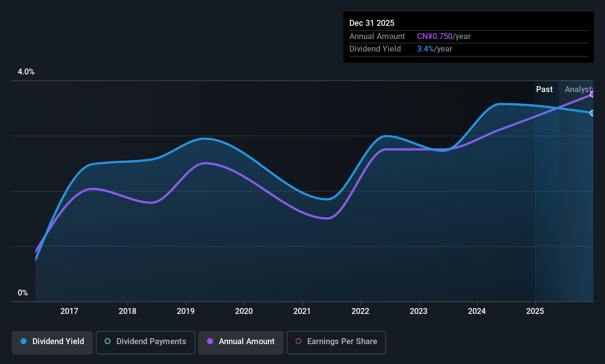Select the blue end-point marker on Dividend Yield line

pyautogui.click(x=592, y=113)
